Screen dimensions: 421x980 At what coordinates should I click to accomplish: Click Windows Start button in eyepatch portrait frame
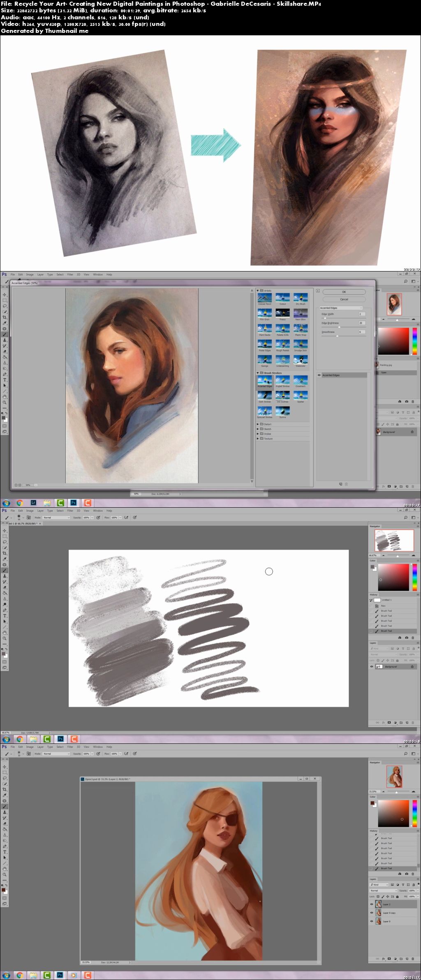coord(6,975)
